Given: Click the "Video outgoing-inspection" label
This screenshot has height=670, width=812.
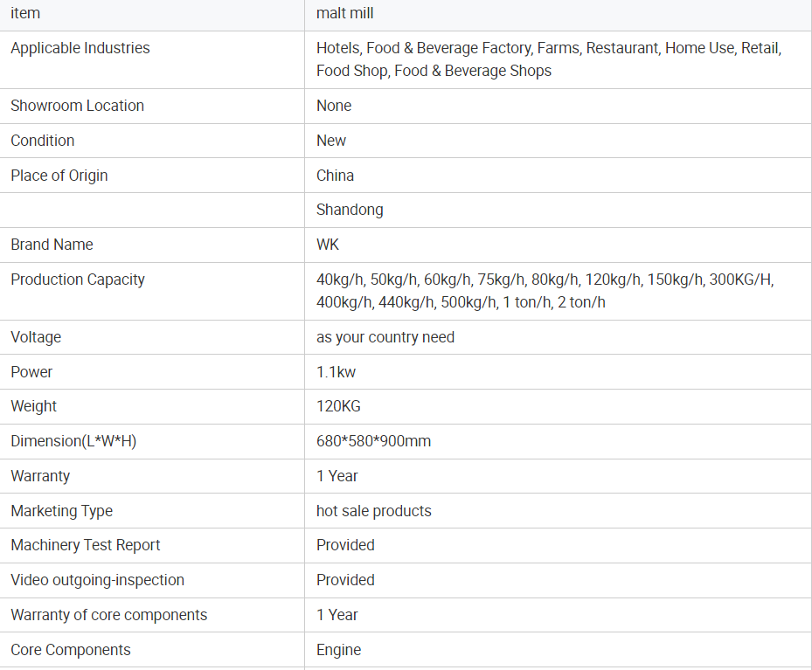Looking at the screenshot, I should [97, 580].
